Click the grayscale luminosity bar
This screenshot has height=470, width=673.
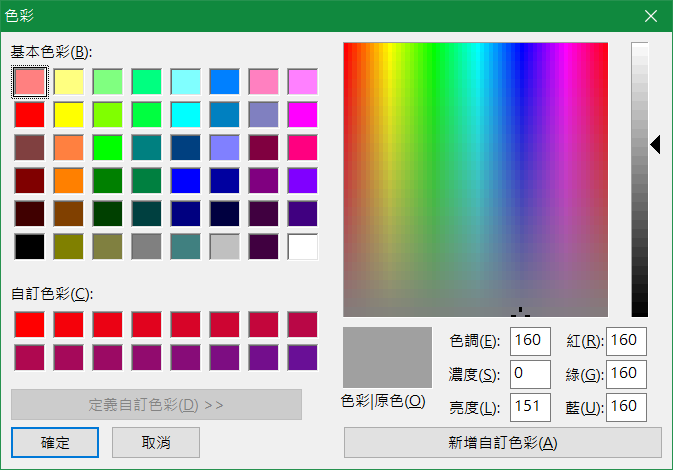click(640, 179)
